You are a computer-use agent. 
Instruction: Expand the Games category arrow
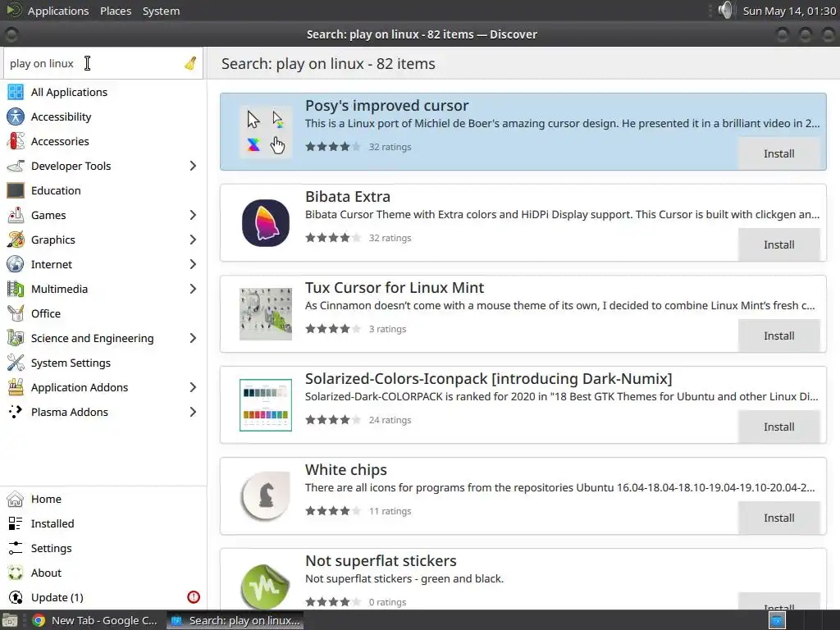[x=193, y=216]
